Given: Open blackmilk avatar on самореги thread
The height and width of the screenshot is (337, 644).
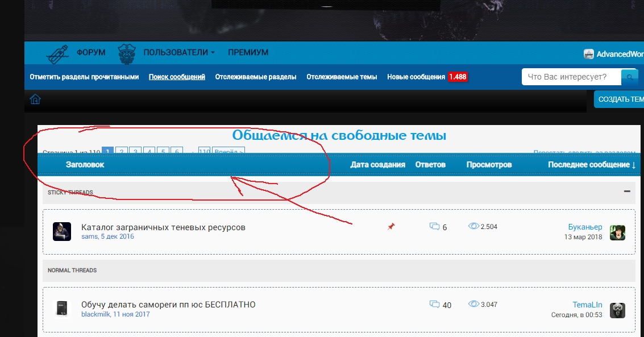Looking at the screenshot, I should [x=62, y=309].
